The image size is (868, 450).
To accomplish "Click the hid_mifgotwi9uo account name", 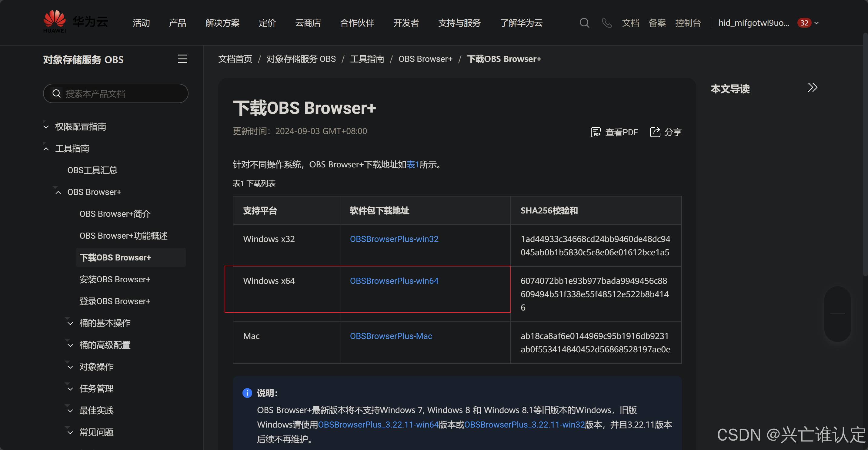I will pos(754,23).
